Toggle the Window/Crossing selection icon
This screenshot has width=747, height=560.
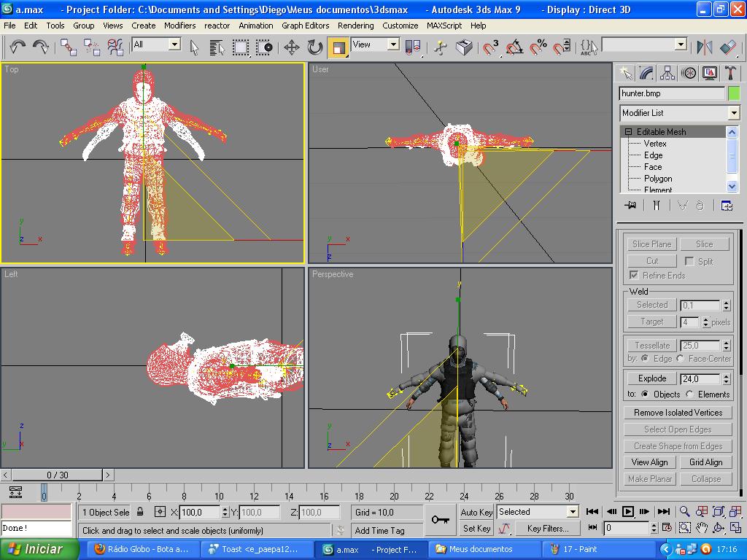pos(264,47)
